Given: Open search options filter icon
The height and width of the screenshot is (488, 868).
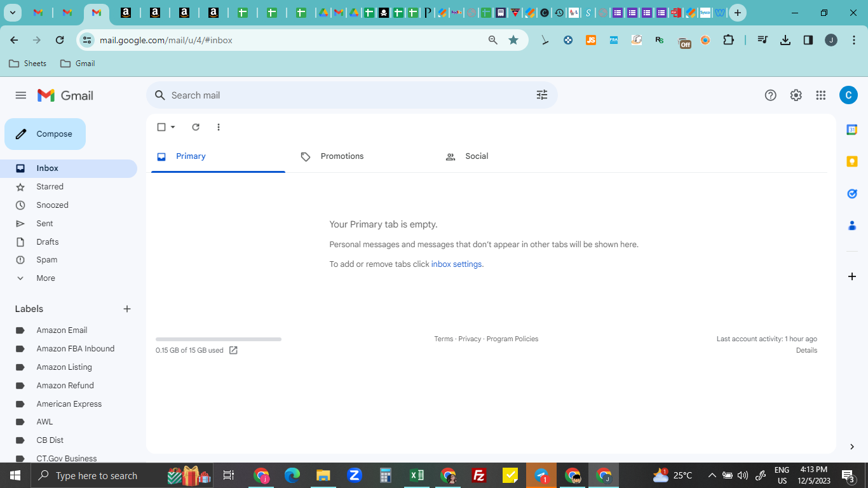Looking at the screenshot, I should 542,95.
